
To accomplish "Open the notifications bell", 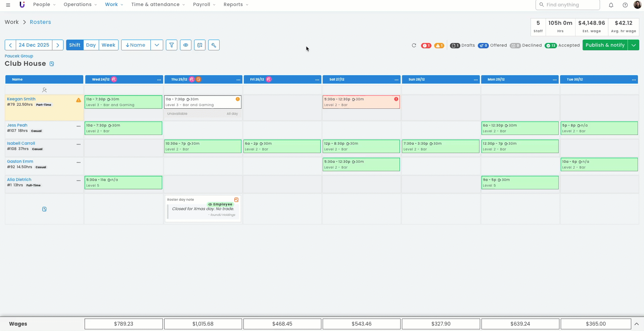I will pos(611,5).
